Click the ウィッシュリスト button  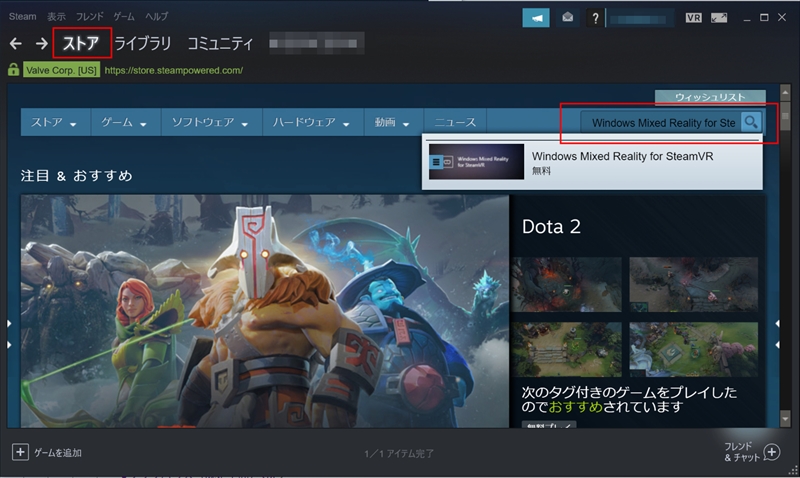(710, 97)
